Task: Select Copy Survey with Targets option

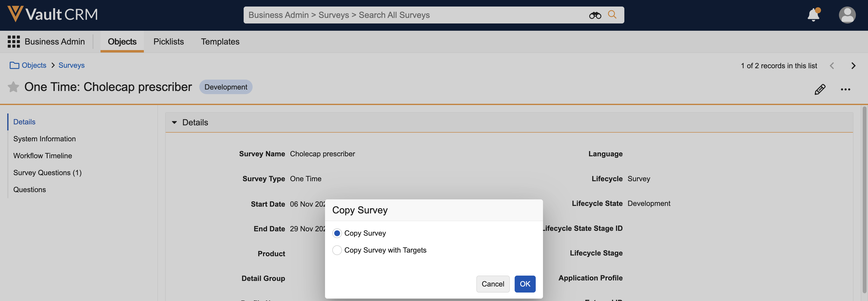Action: 337,250
